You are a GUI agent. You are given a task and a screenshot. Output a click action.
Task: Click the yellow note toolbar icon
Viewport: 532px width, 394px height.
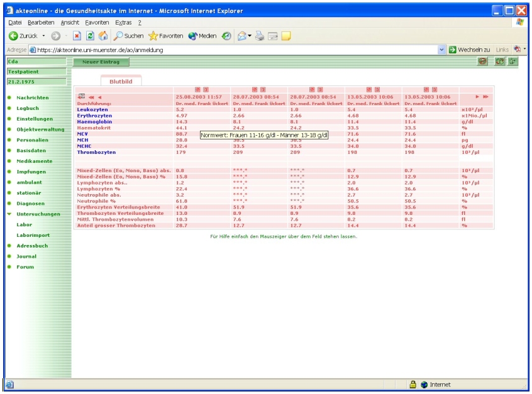pyautogui.click(x=286, y=36)
